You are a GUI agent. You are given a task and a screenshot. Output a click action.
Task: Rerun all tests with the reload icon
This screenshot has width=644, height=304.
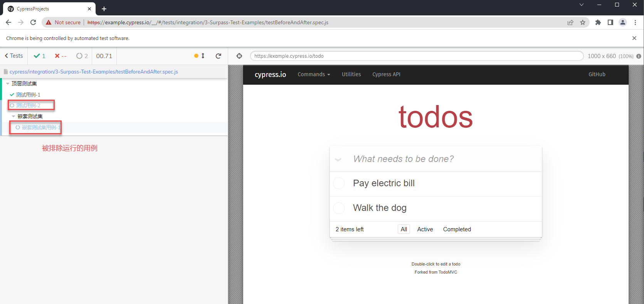[x=219, y=56]
